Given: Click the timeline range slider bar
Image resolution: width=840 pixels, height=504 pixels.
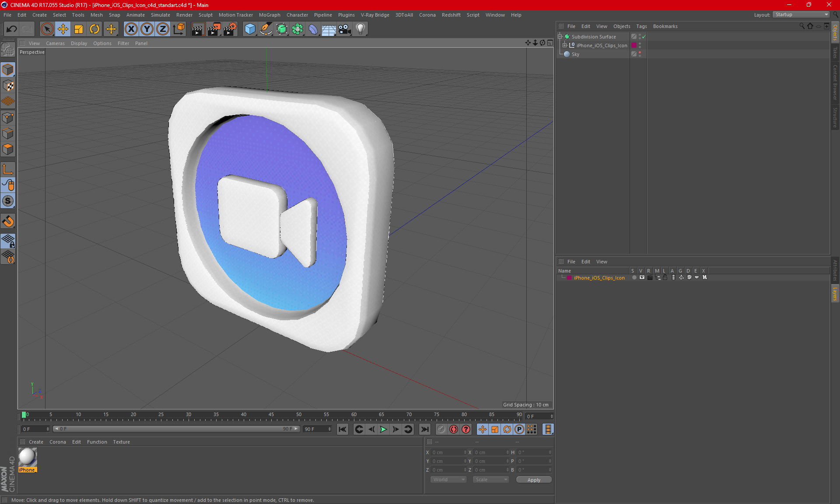Looking at the screenshot, I should 176,429.
